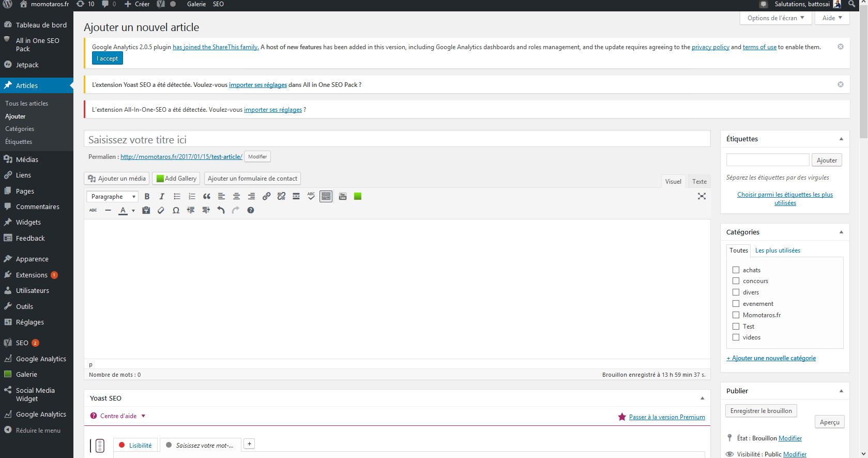Apply blockquote formatting
This screenshot has width=868, height=458.
tap(207, 197)
